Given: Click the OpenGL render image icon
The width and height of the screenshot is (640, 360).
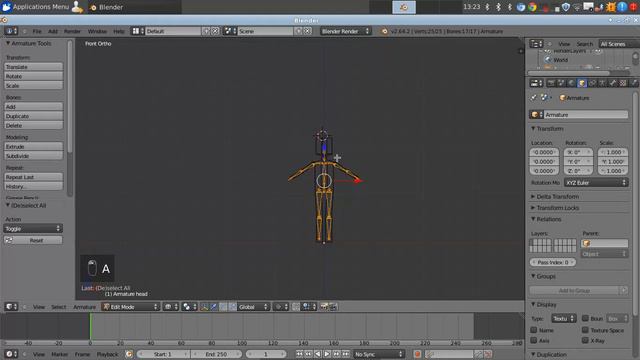Looking at the screenshot, I should pyautogui.click(x=324, y=307).
